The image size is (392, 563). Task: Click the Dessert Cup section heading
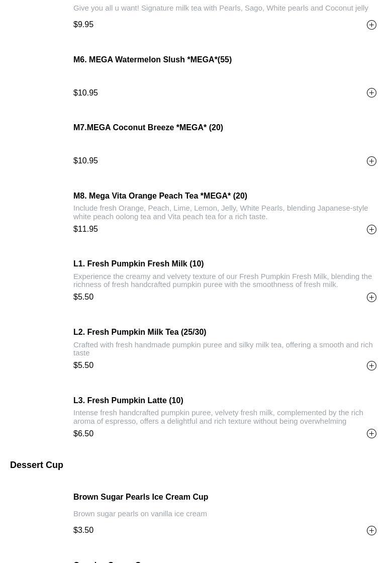click(37, 465)
